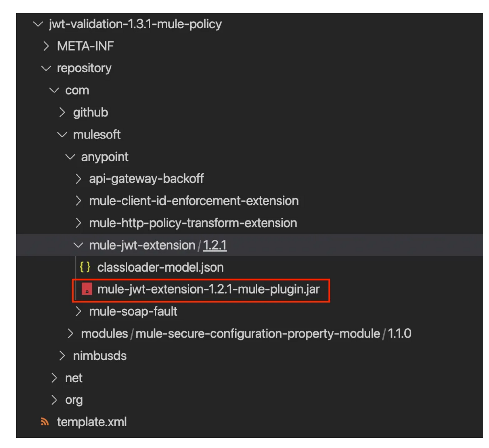This screenshot has height=448, width=489.
Task: Collapse the jwt-validation-1.3.1-mule-policy root folder
Action: (x=38, y=24)
